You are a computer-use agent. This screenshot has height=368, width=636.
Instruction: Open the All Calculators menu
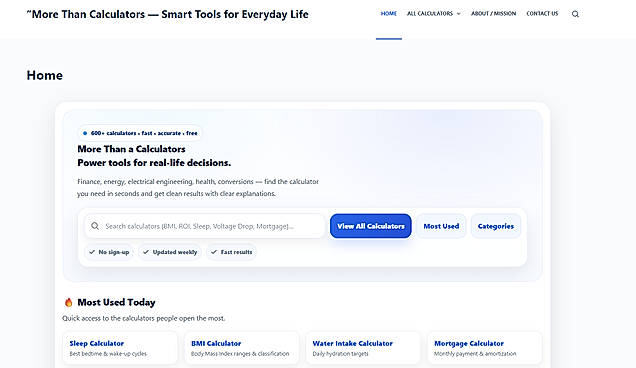tap(430, 14)
